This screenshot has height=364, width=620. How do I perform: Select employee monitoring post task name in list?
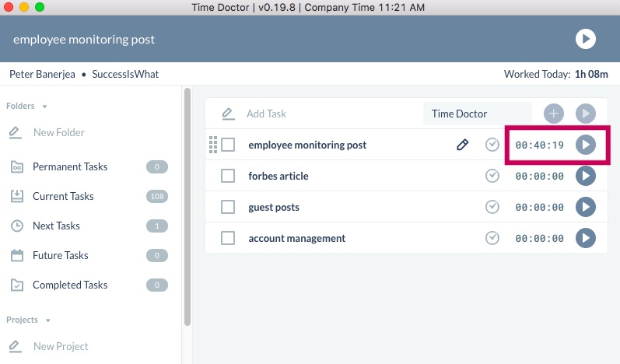pos(307,145)
